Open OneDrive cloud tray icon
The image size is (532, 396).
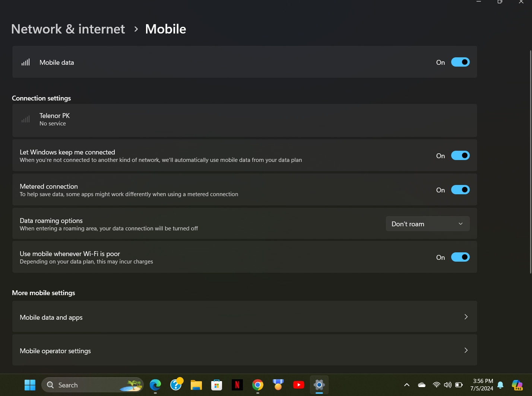[422, 385]
